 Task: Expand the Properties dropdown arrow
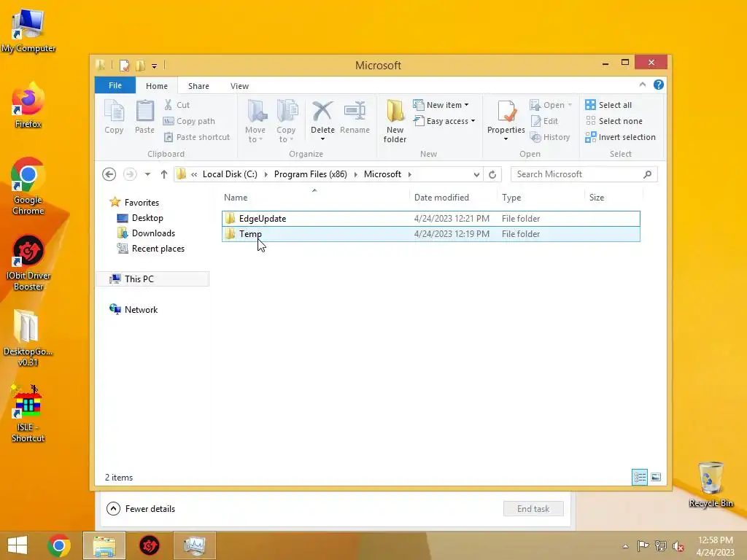point(506,139)
